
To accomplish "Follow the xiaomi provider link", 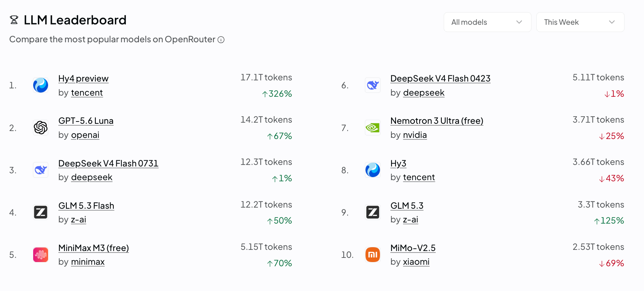I will (x=416, y=262).
